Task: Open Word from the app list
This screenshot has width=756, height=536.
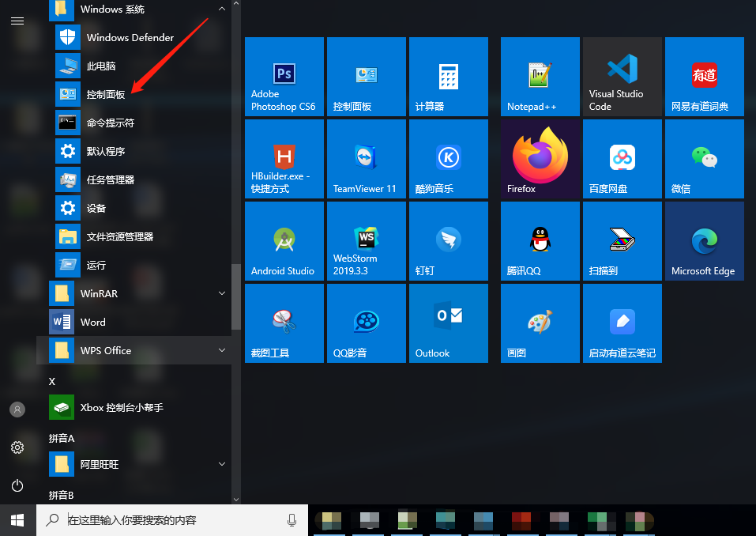Action: pyautogui.click(x=134, y=323)
